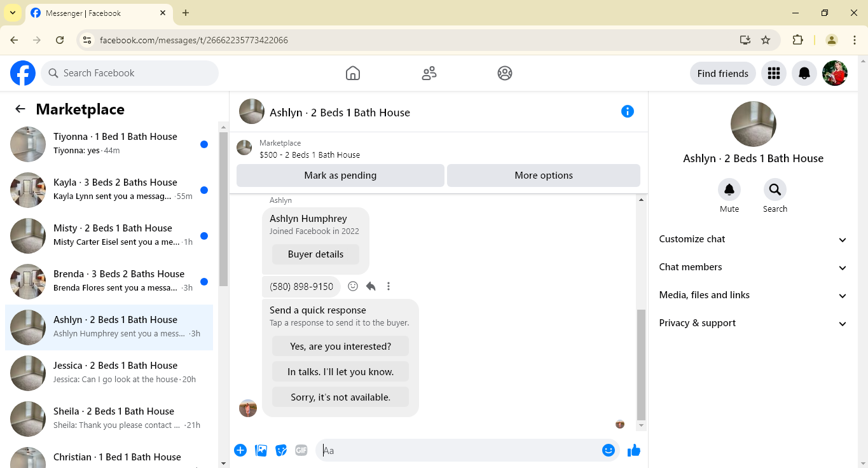Send a thumbs-up like
The image size is (868, 468).
634,450
